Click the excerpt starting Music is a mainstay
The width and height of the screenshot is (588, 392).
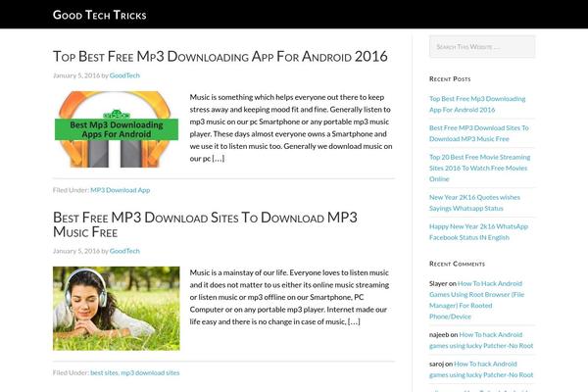(x=289, y=297)
